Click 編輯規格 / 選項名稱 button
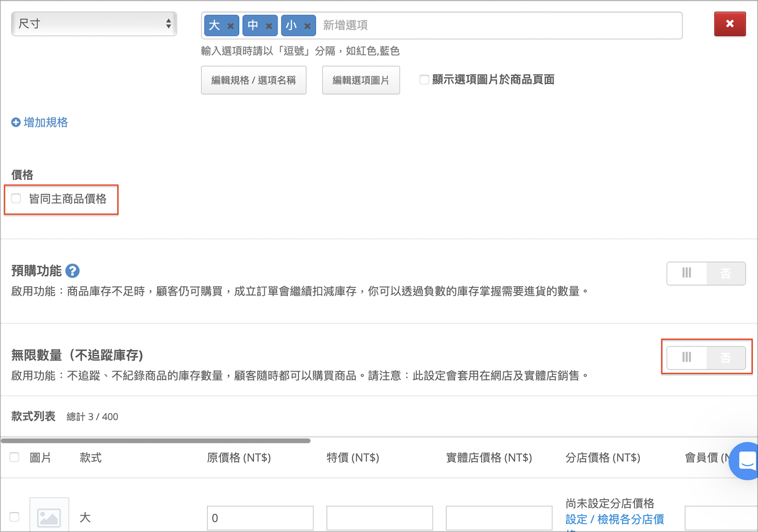This screenshot has height=532, width=758. click(253, 80)
